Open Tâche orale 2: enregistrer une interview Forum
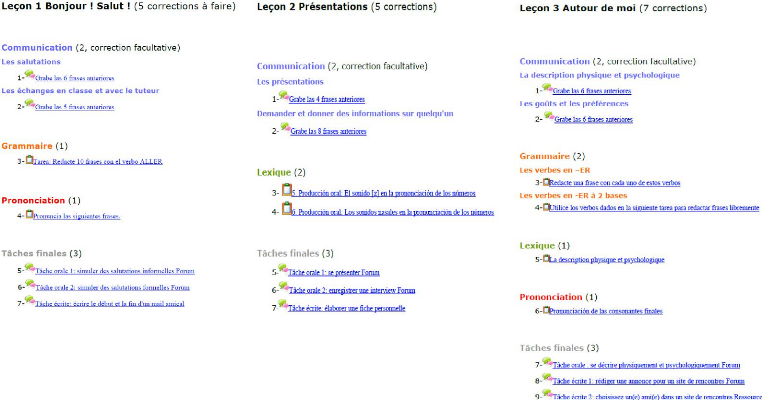The image size is (762, 400). point(352,291)
